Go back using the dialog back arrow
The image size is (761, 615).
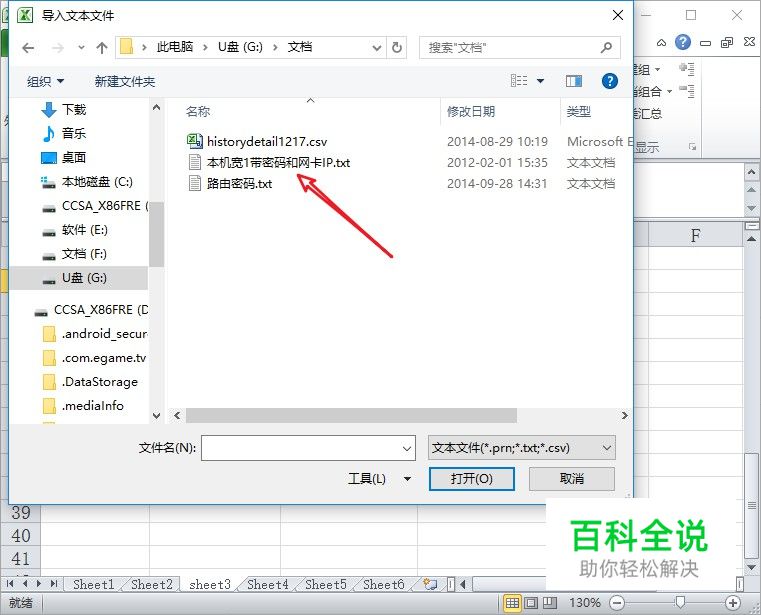pos(28,48)
